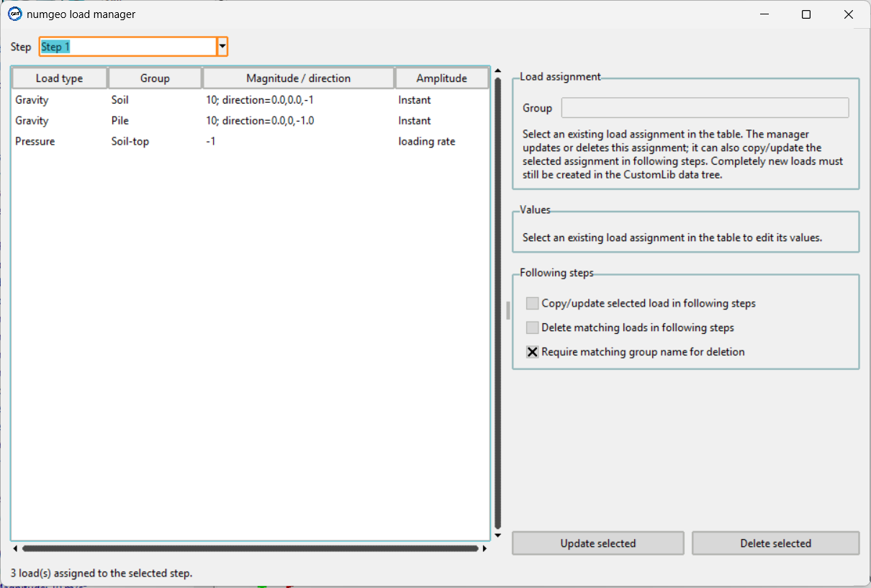Click the numgeo app icon in title bar
The width and height of the screenshot is (871, 588).
(x=14, y=14)
